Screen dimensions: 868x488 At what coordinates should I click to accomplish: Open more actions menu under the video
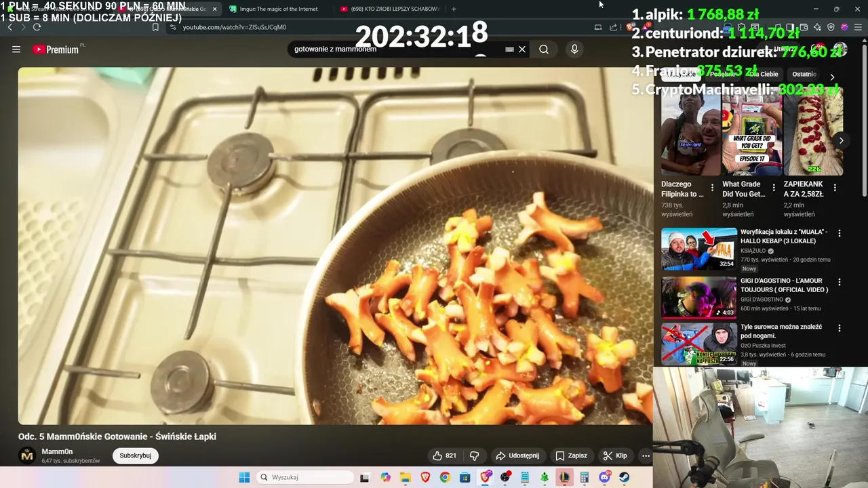click(646, 455)
